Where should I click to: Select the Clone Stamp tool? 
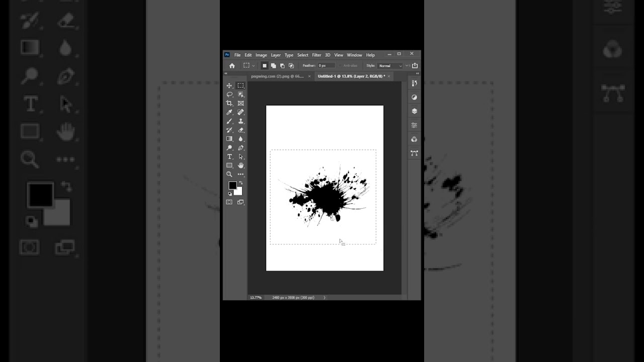[x=240, y=121]
